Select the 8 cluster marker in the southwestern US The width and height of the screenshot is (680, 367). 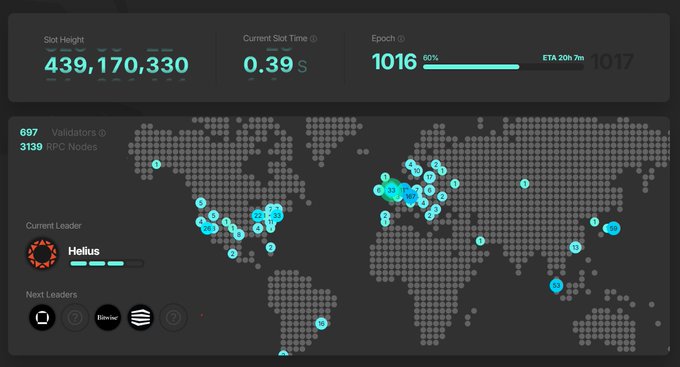239,235
